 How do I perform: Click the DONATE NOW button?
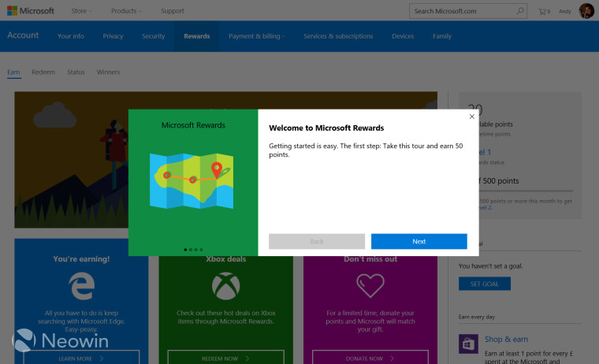click(x=370, y=358)
